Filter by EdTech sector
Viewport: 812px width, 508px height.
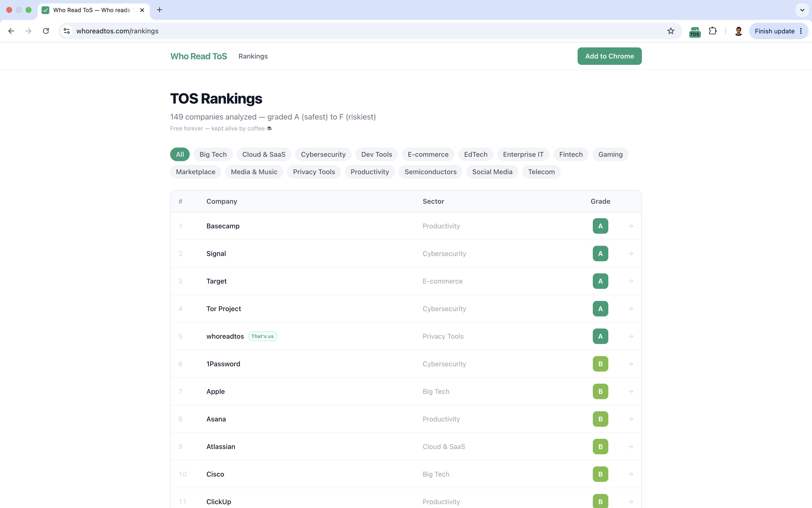pos(475,154)
